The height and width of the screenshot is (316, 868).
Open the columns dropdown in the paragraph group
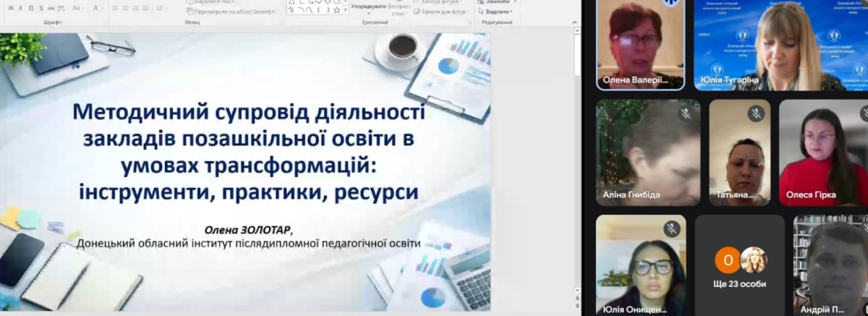pyautogui.click(x=161, y=8)
